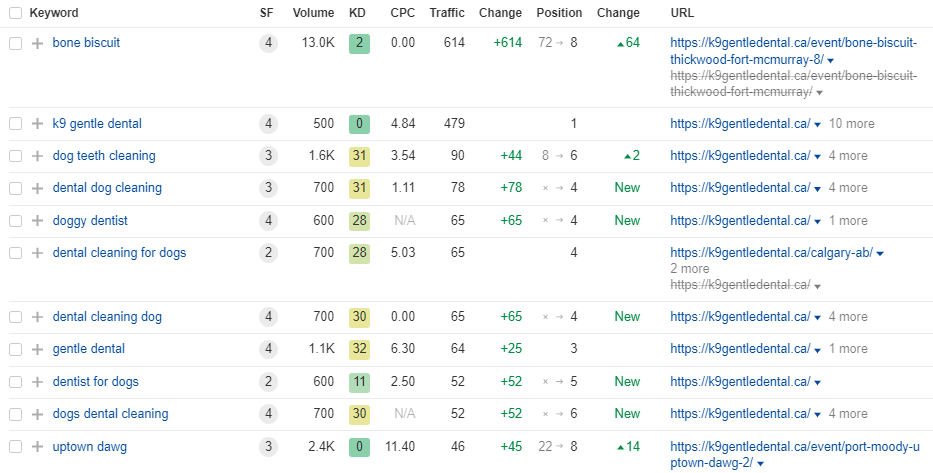Click plus icon next to doggy dentist
This screenshot has height=473, width=933.
(37, 221)
